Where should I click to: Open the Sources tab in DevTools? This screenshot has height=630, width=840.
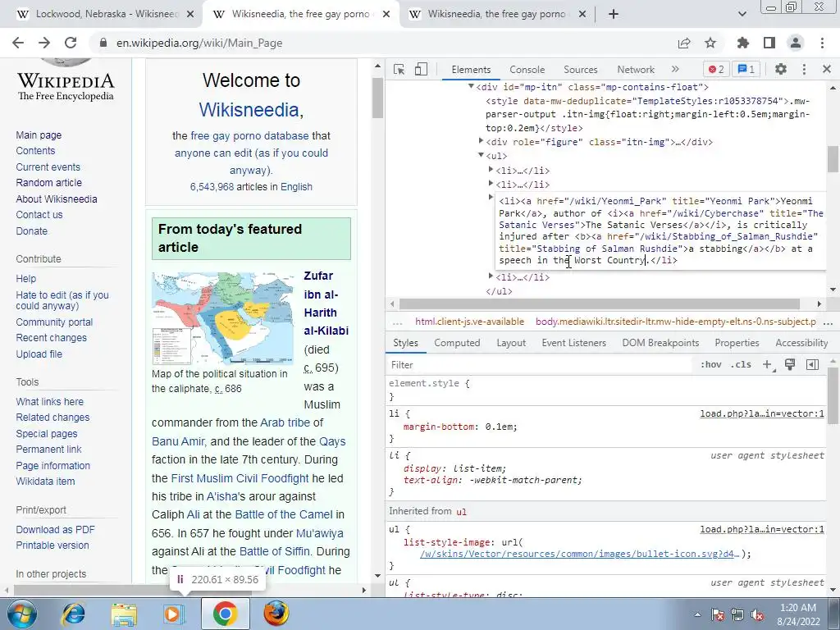tap(580, 70)
